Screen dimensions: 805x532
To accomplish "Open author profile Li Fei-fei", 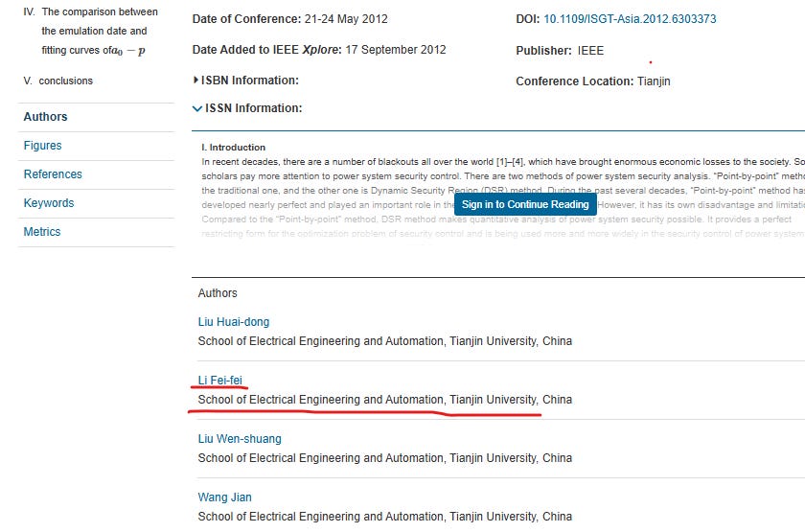I will [x=219, y=380].
